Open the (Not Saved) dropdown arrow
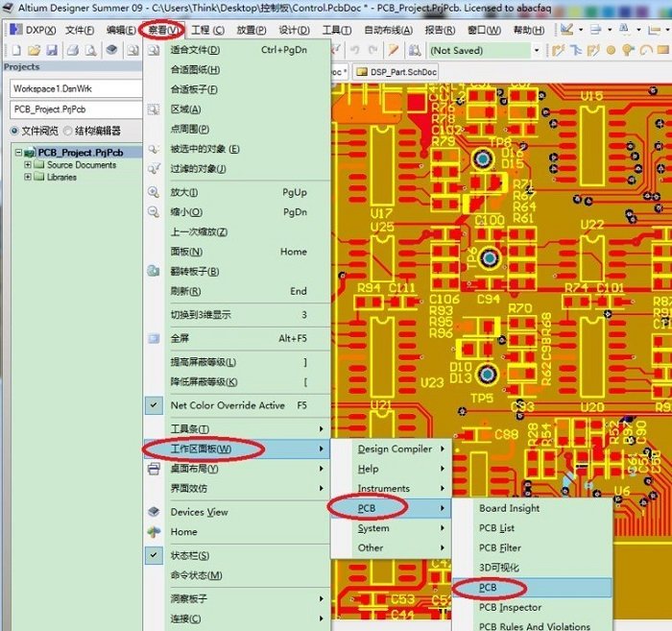Screen dimensions: 672x631 [536, 51]
